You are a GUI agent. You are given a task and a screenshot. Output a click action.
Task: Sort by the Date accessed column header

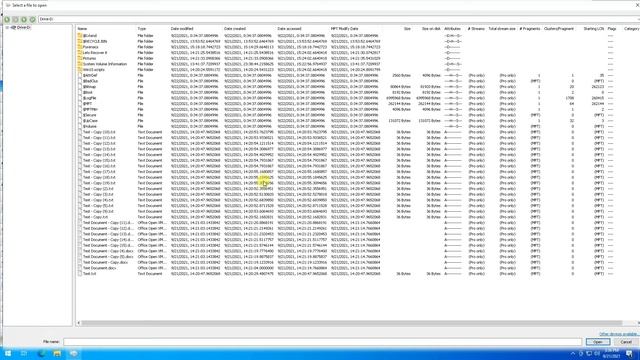point(289,29)
